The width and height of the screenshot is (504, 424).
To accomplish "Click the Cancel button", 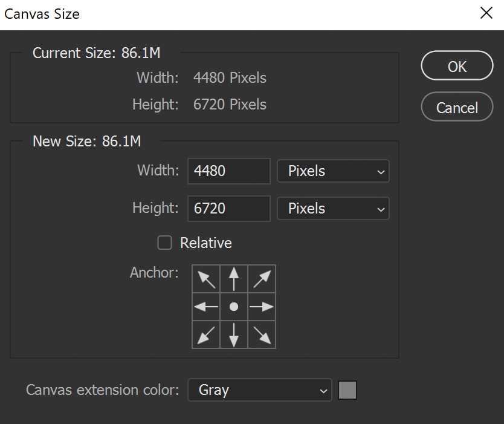I will coord(457,107).
